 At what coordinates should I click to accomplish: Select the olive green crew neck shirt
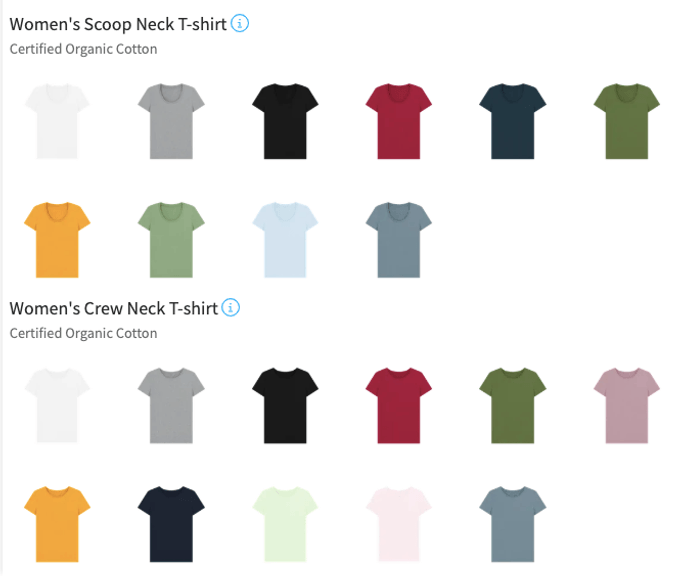pyautogui.click(x=513, y=406)
